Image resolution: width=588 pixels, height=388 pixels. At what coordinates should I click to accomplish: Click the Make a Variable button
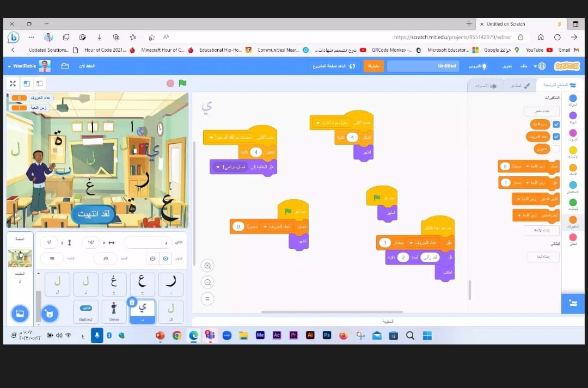tap(542, 111)
